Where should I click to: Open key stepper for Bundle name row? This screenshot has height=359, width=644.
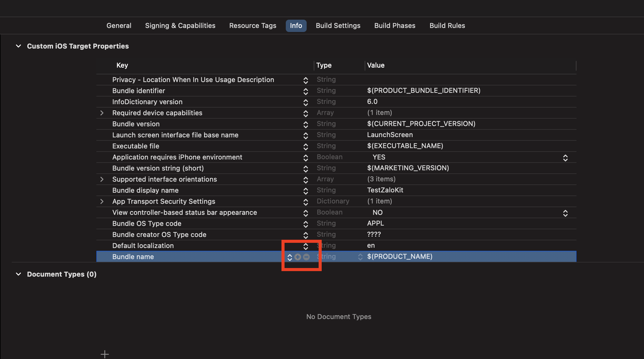[289, 257]
